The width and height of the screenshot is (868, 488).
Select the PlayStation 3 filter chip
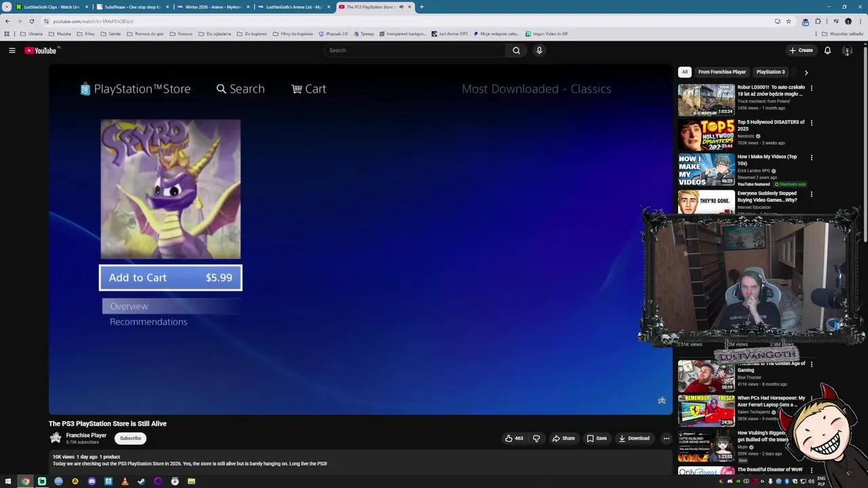click(770, 72)
